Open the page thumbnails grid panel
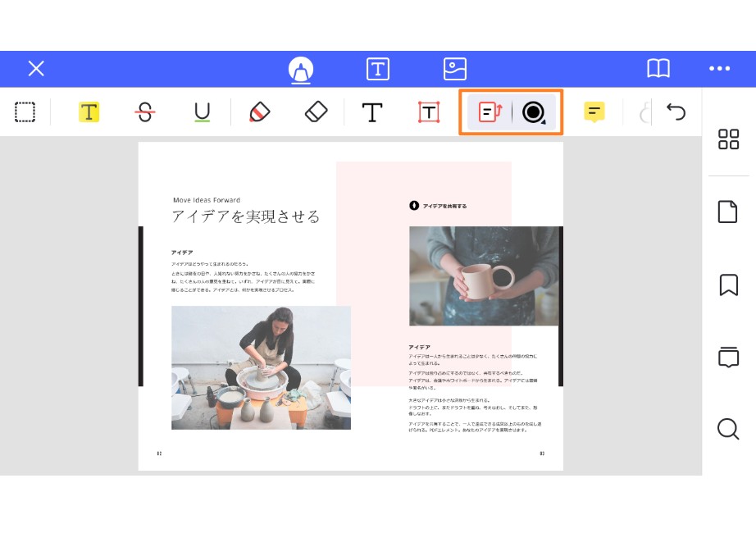Image resolution: width=756 pixels, height=533 pixels. point(728,139)
